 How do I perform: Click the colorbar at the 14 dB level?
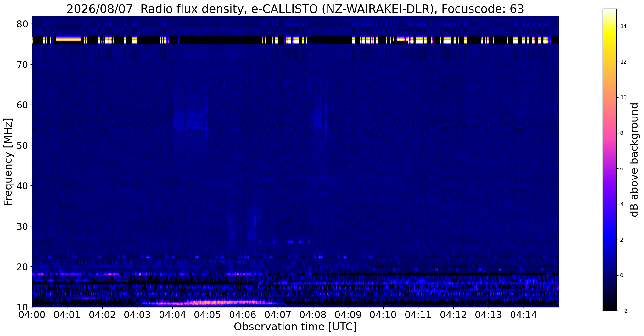click(609, 26)
